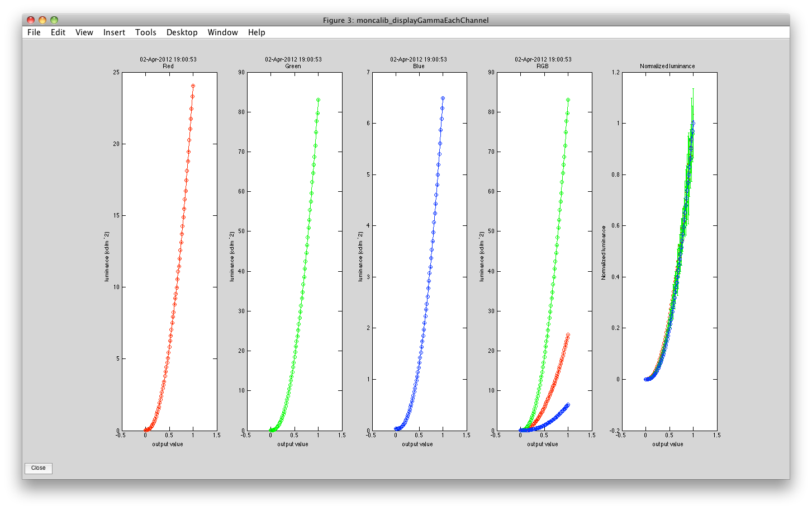Viewport: 812px width, 510px height.
Task: Select the combined RGB plot axes
Action: point(544,251)
